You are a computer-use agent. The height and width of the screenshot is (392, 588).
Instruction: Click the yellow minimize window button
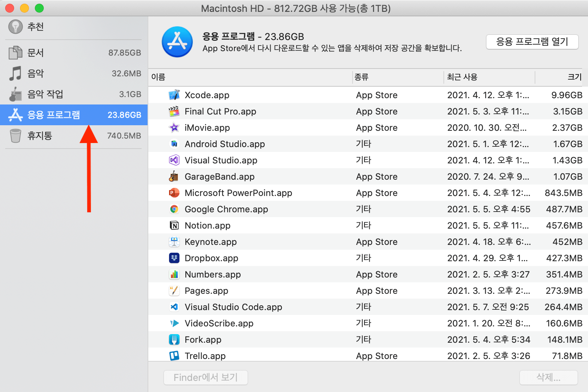(24, 8)
